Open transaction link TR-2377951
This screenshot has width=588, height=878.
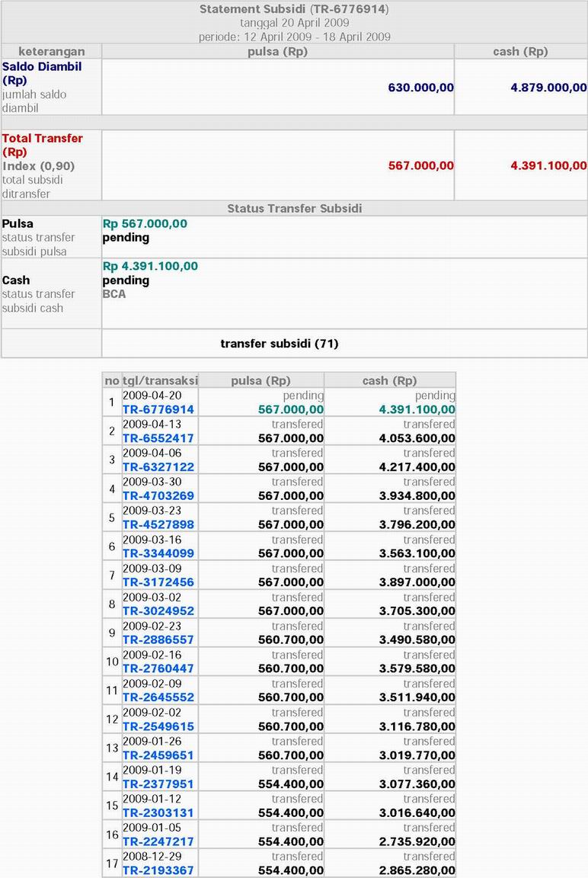[x=158, y=784]
